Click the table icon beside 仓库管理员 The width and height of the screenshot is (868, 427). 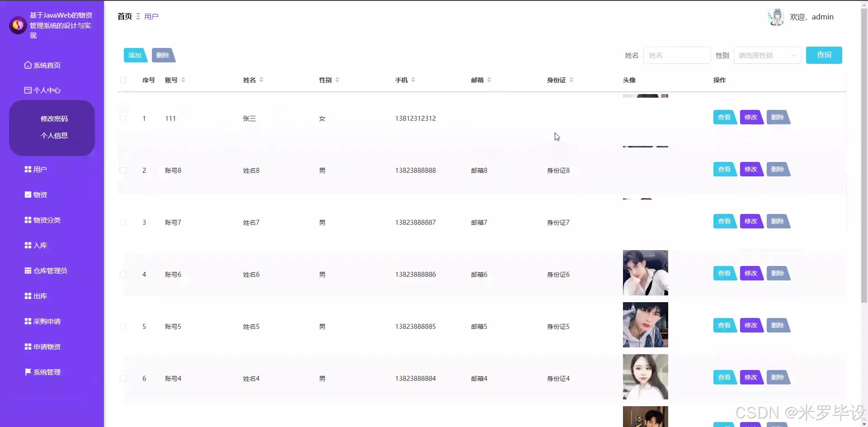coord(28,270)
